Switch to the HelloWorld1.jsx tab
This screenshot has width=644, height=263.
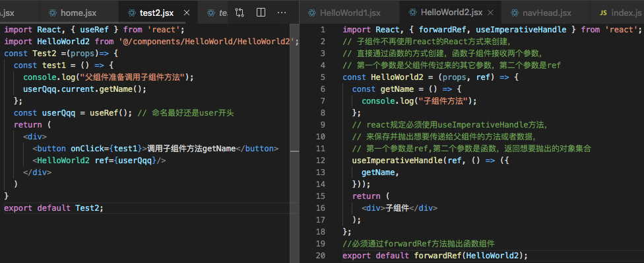[x=343, y=13]
